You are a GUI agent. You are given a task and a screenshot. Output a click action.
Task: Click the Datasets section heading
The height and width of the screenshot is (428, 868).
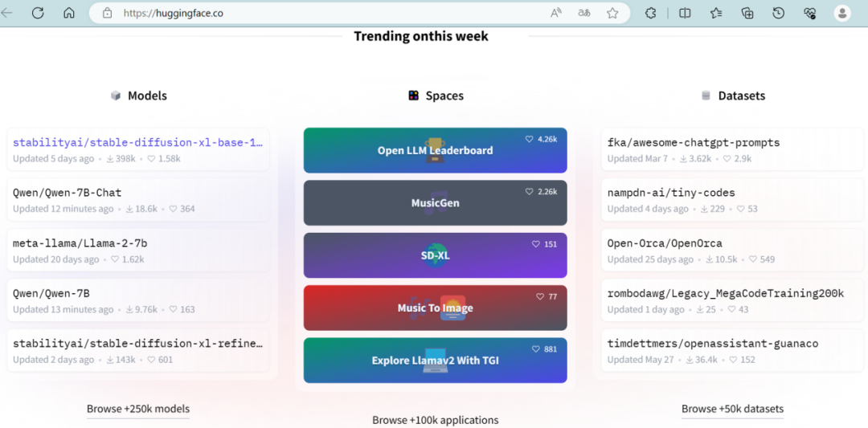(742, 96)
